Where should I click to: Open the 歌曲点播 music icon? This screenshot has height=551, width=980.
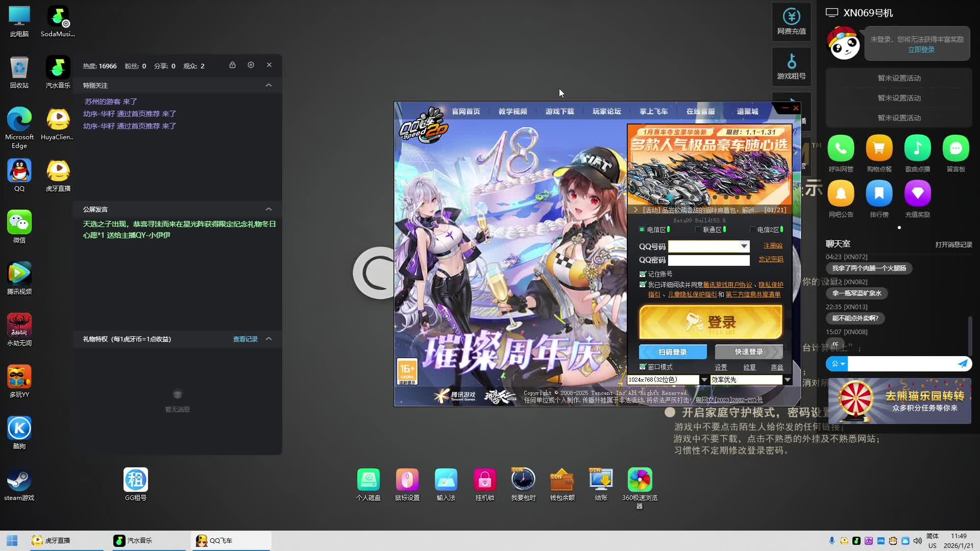(x=917, y=148)
